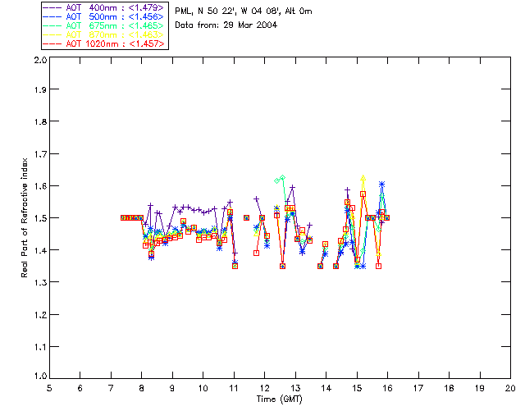This screenshot has height=420, width=525.
Task: Click the 5 x-axis tick label
Action: point(49,388)
